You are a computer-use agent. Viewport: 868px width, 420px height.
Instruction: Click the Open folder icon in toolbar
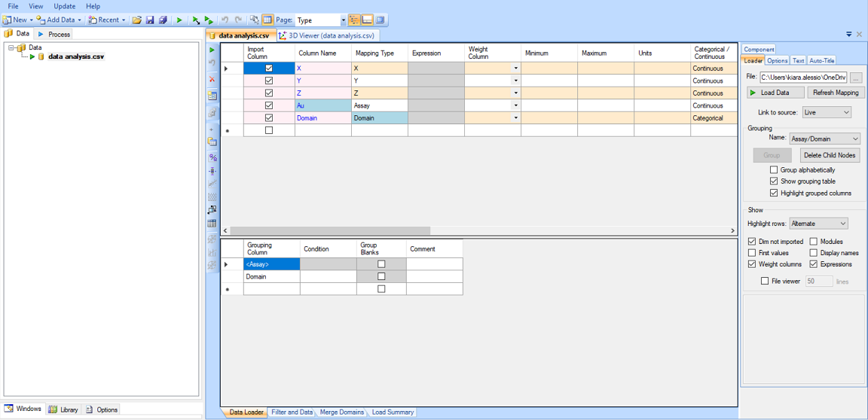click(136, 20)
